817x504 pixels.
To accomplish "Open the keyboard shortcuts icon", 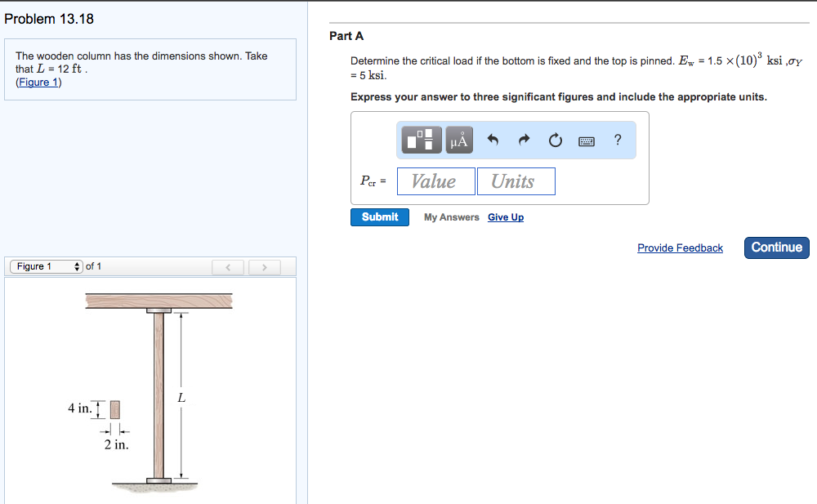I will click(x=587, y=140).
